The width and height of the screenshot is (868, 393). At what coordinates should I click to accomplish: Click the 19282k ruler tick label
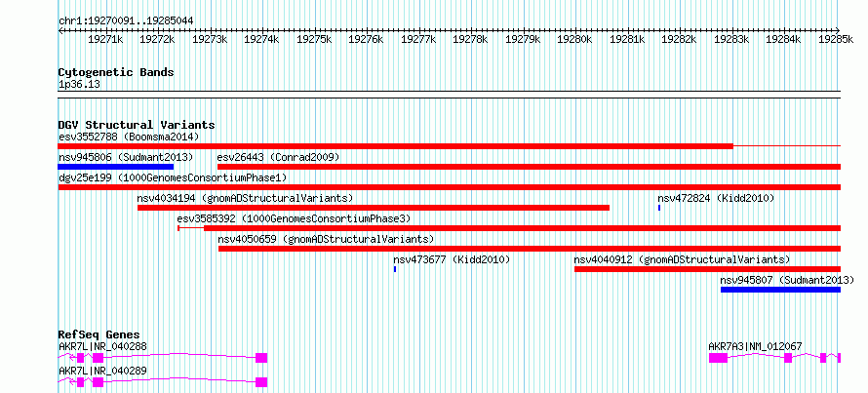pos(679,39)
